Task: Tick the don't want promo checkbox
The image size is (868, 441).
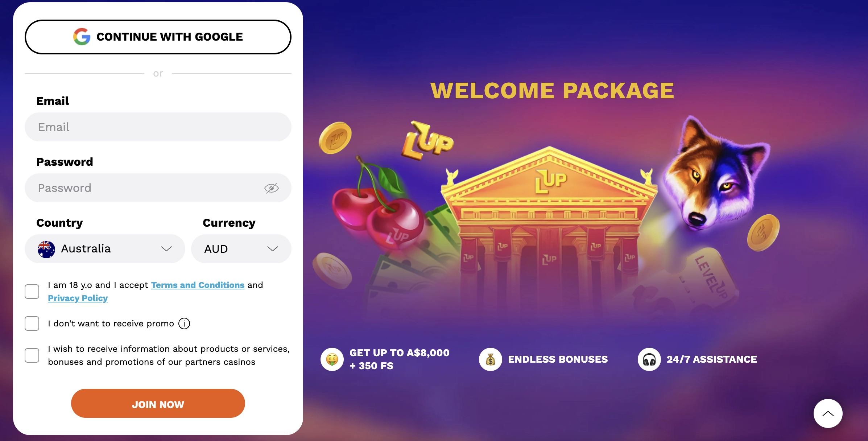Action: (x=32, y=323)
